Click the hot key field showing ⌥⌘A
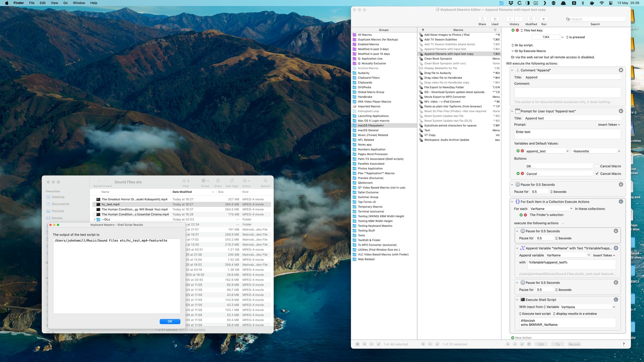The height and width of the screenshot is (362, 644). pyautogui.click(x=546, y=37)
